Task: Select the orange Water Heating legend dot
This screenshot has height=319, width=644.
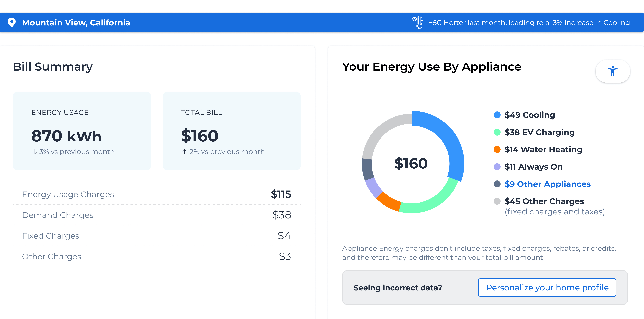Action: click(x=497, y=149)
